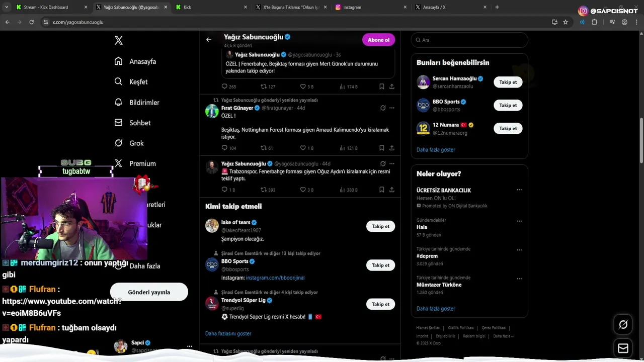Image resolution: width=644 pixels, height=362 pixels.
Task: Open the Grok floating button
Action: tap(623, 325)
